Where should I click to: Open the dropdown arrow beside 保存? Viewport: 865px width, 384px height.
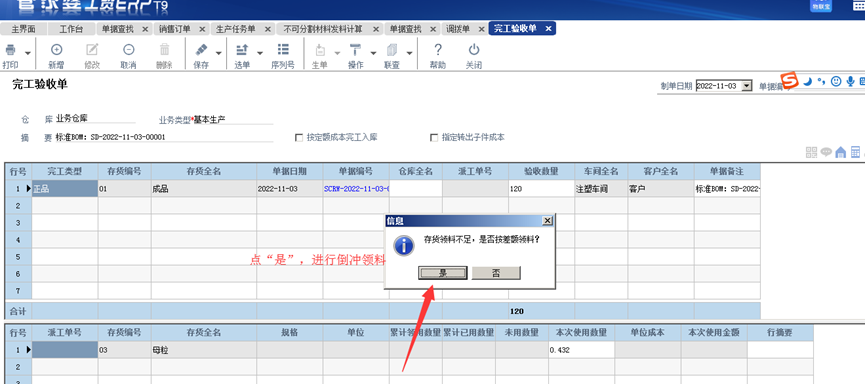point(218,54)
